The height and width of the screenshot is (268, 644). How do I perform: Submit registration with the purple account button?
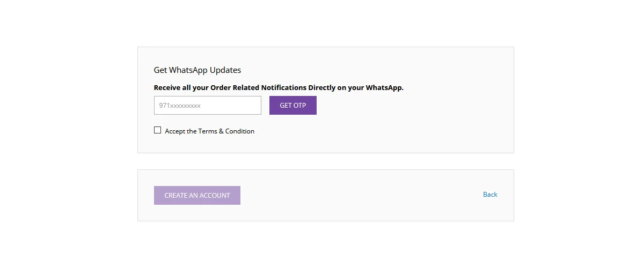tap(197, 196)
